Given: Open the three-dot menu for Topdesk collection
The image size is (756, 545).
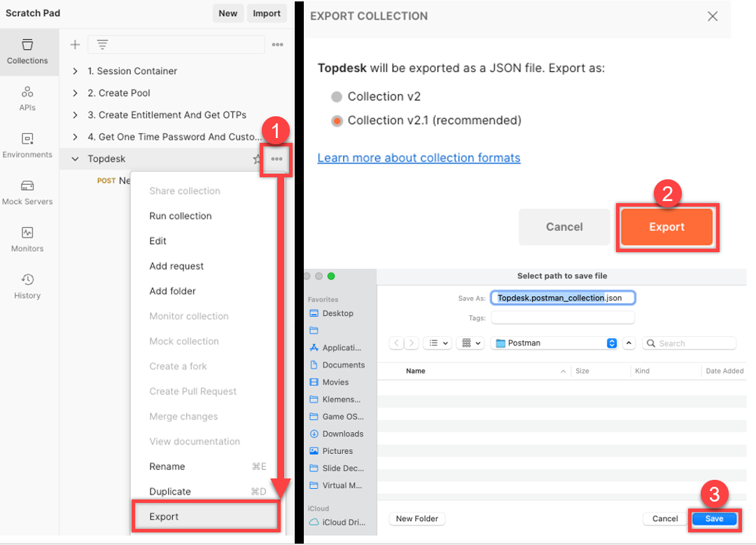Looking at the screenshot, I should tap(276, 159).
